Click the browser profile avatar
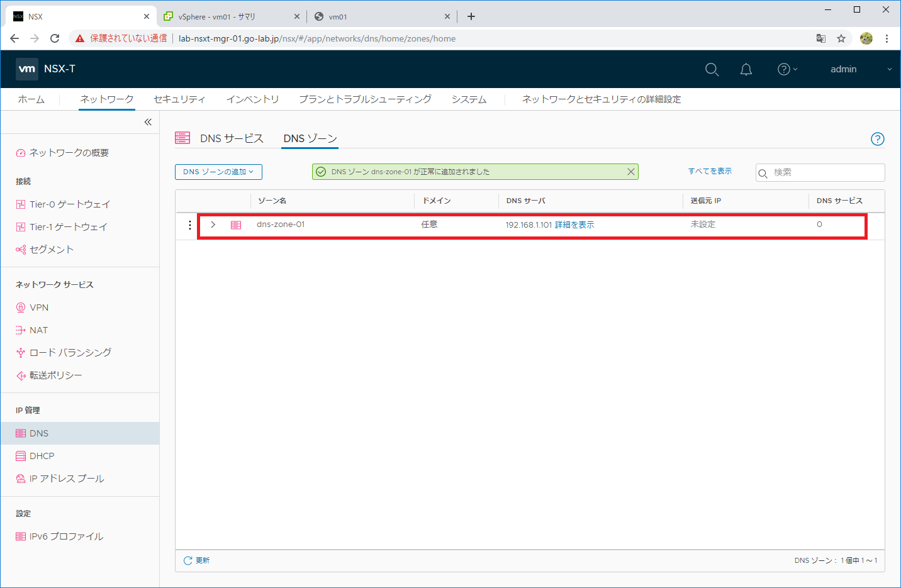This screenshot has width=901, height=588. 866,38
